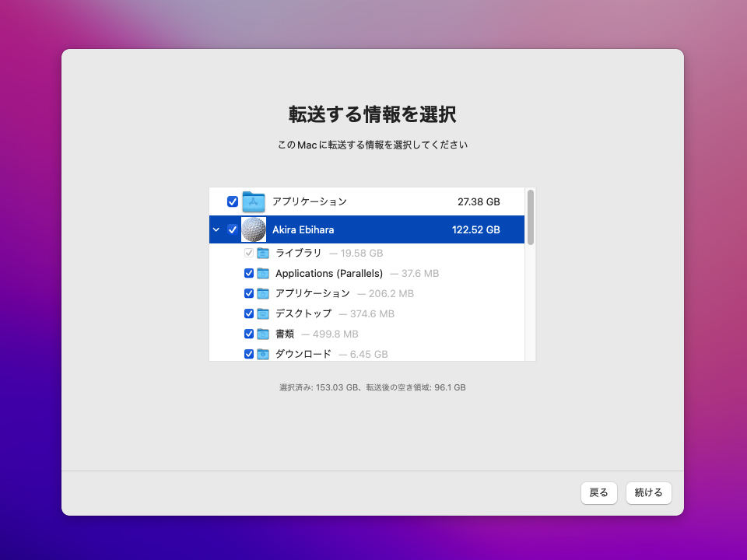747x560 pixels.
Task: Click the 書類 folder icon
Action: (263, 334)
